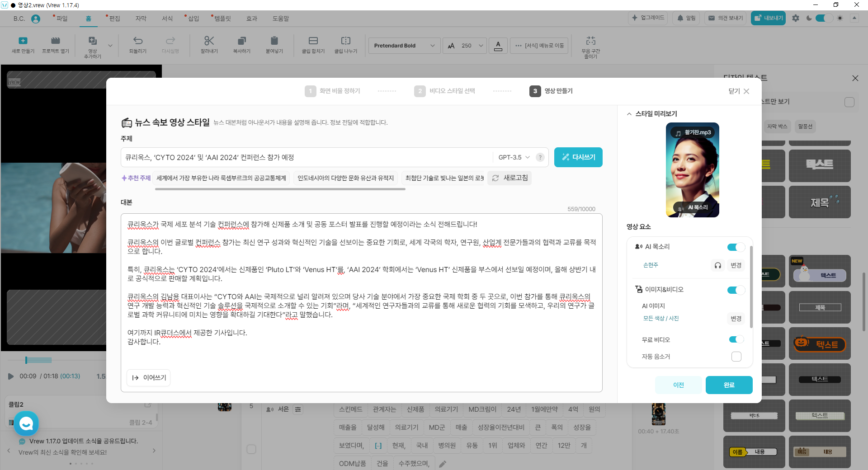Click the external link icon in 클립2 panel
This screenshot has height=470, width=868.
(148, 404)
